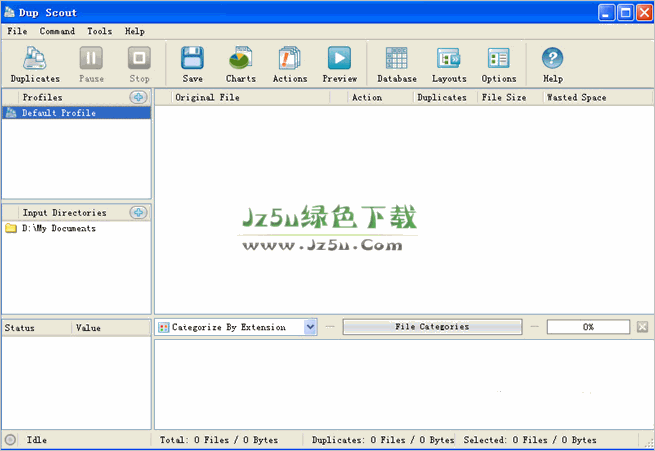Sort by the Duplicates column header

(x=446, y=97)
